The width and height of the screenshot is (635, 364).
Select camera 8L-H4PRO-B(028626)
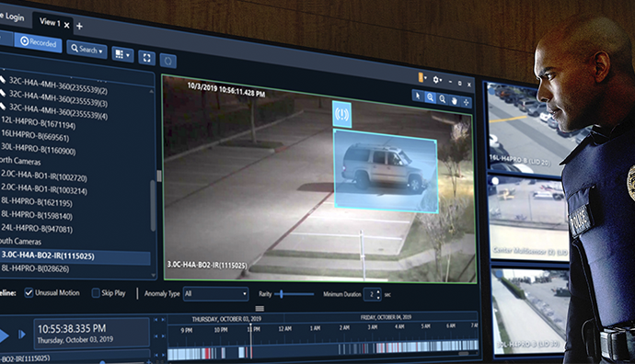pyautogui.click(x=35, y=268)
